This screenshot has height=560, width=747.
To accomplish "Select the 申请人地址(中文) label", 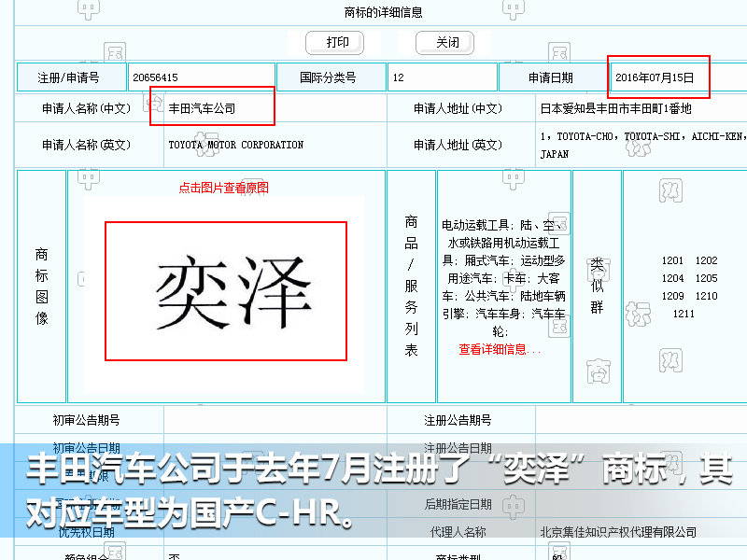I will click(x=458, y=108).
